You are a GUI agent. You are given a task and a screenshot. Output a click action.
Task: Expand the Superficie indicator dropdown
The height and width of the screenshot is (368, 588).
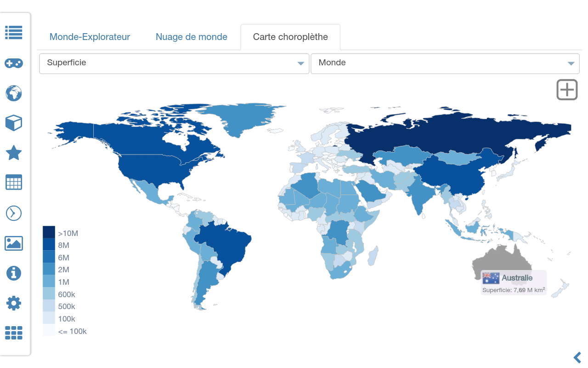(x=174, y=63)
